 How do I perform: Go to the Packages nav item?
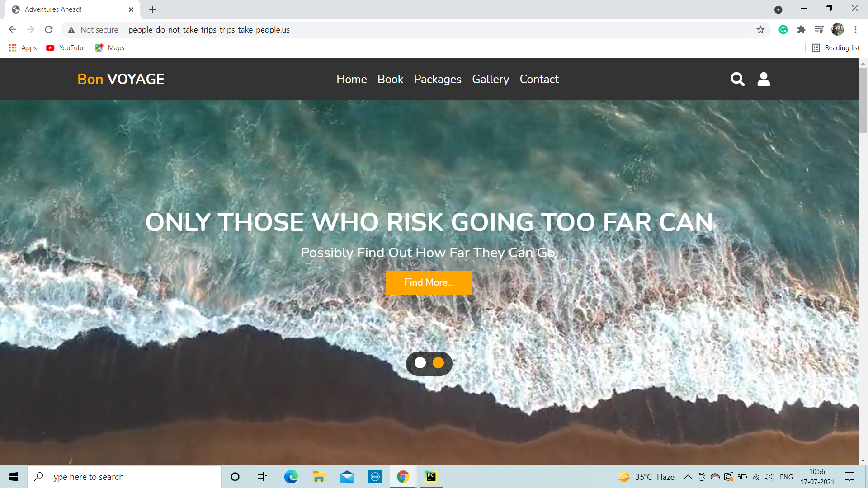(437, 79)
